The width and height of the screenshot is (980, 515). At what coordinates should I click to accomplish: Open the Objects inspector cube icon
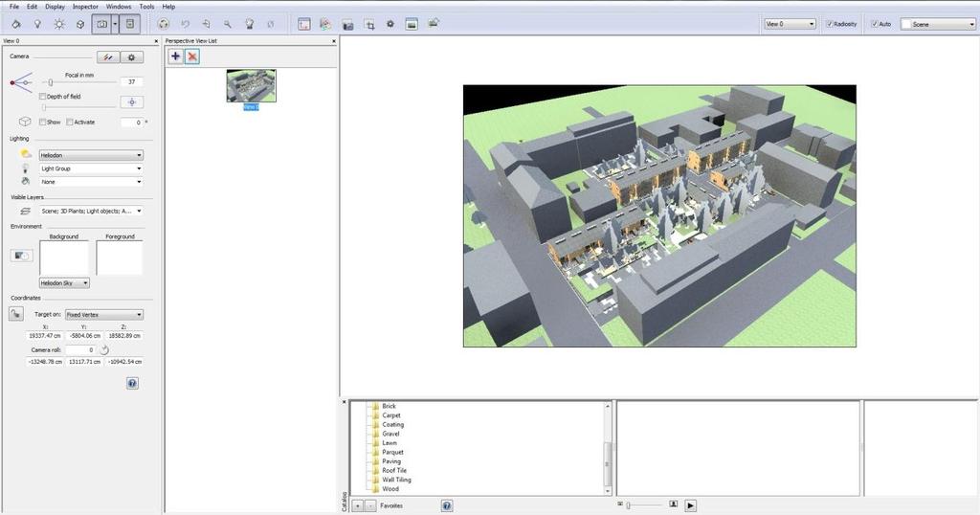[80, 24]
